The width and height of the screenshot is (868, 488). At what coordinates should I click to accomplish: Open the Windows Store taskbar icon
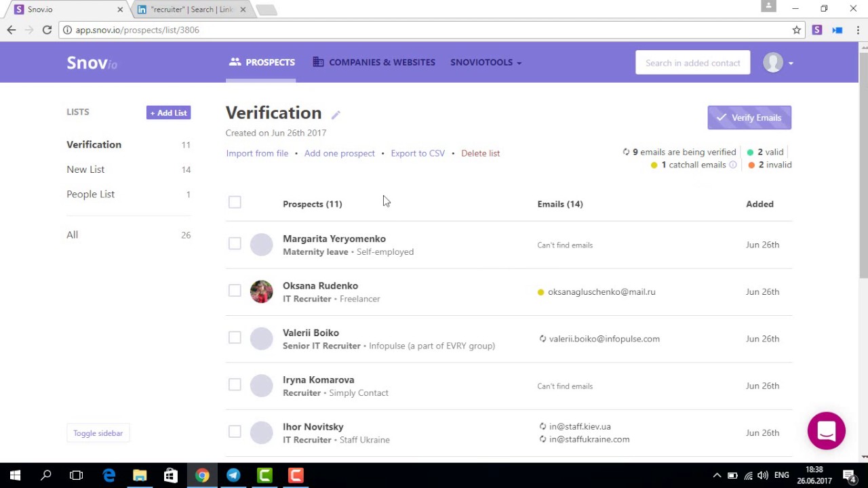[171, 475]
